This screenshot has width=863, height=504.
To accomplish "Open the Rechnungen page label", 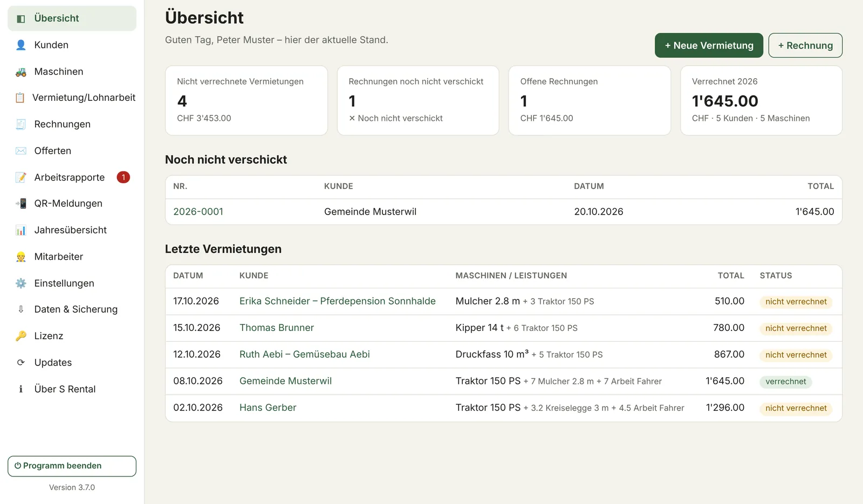I will coord(63,125).
